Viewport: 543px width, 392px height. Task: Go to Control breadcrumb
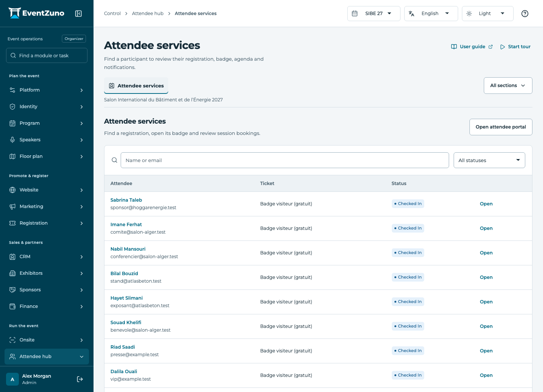click(x=112, y=14)
